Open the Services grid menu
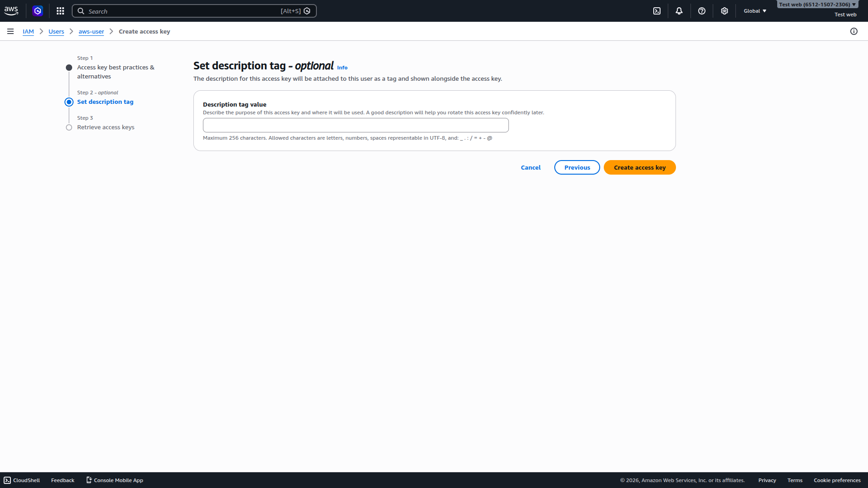The height and width of the screenshot is (488, 868). click(x=60, y=11)
